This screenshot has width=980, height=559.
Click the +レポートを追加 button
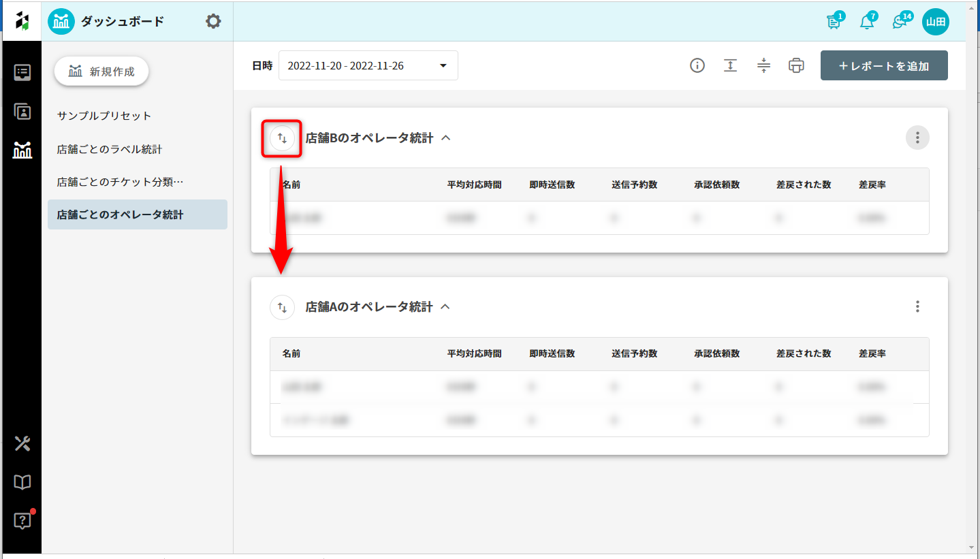pyautogui.click(x=883, y=66)
